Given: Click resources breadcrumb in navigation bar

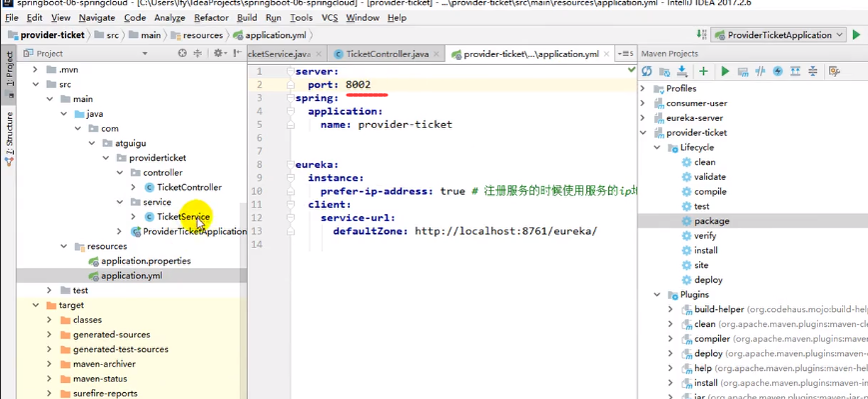Looking at the screenshot, I should (x=196, y=35).
